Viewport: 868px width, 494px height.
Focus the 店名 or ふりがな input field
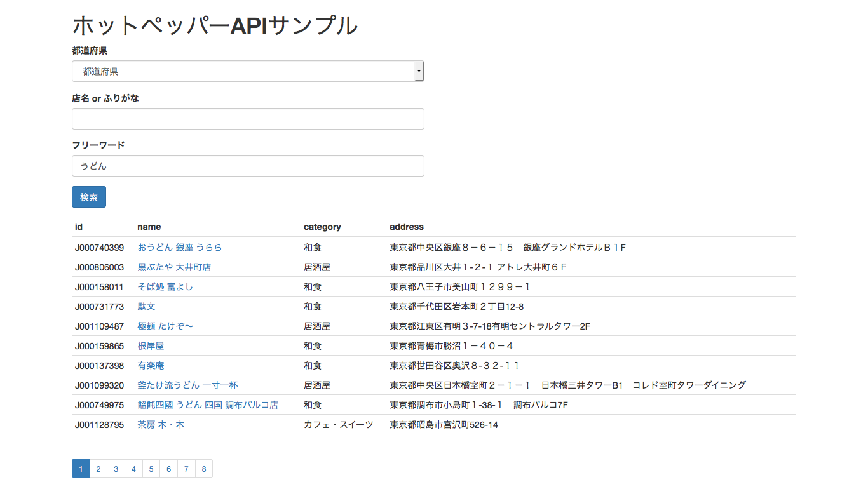click(x=248, y=119)
